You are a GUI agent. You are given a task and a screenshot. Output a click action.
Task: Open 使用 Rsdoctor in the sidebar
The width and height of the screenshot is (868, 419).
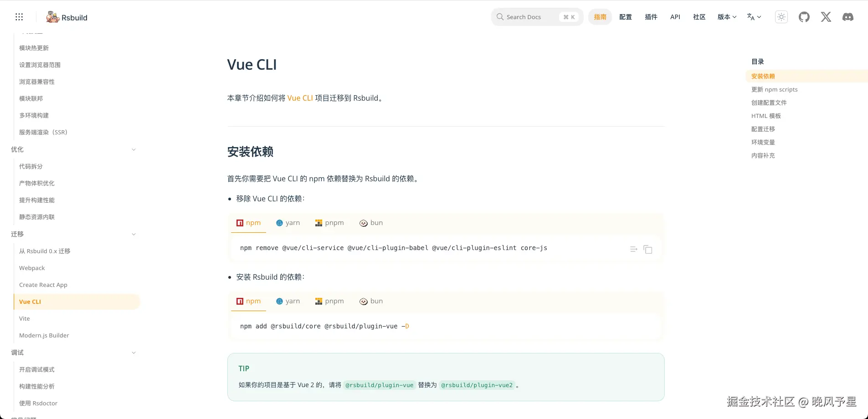38,403
